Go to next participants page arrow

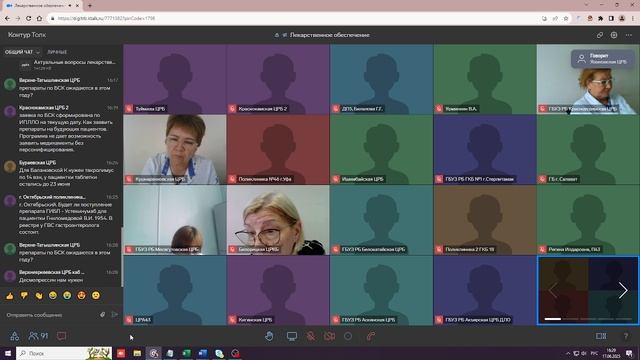(622, 291)
